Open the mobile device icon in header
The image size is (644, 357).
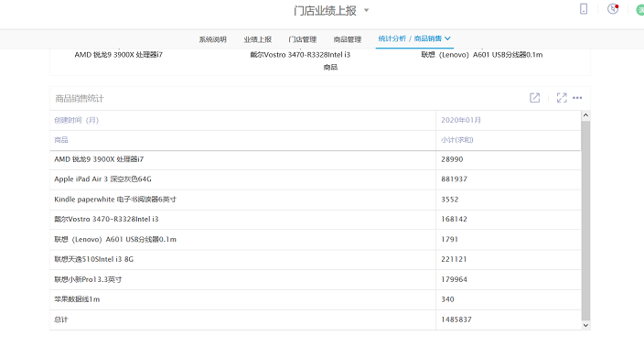(584, 9)
